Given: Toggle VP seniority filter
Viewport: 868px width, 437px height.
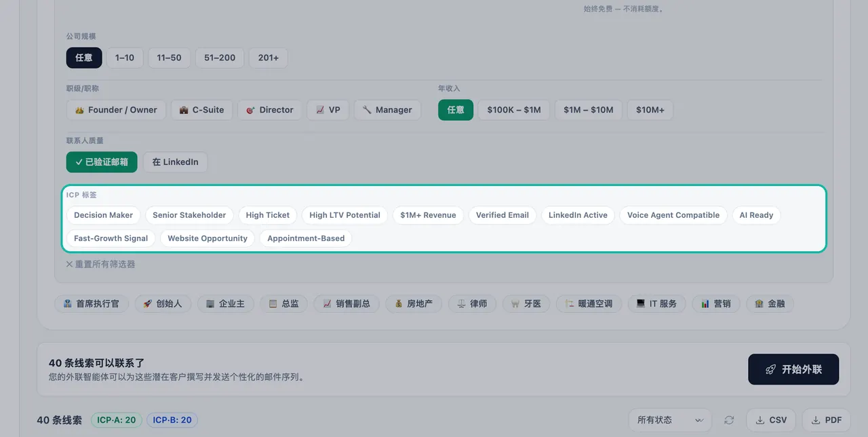Looking at the screenshot, I should (x=328, y=110).
